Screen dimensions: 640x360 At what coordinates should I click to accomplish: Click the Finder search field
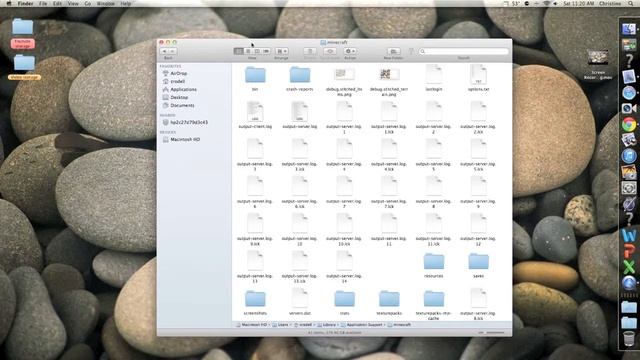pos(464,51)
